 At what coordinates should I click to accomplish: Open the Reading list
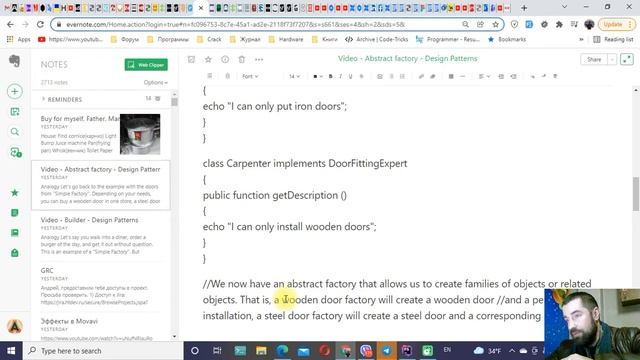[x=613, y=40]
